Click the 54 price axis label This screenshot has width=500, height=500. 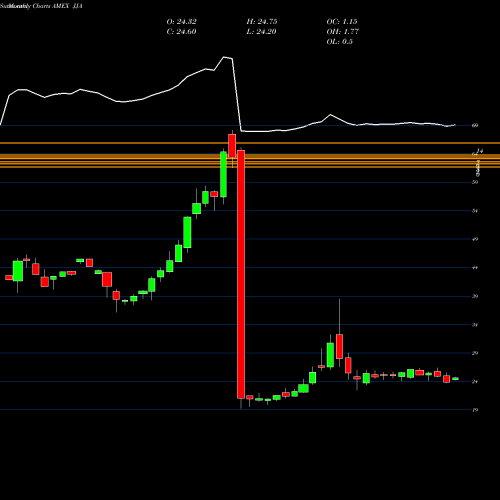(475, 211)
